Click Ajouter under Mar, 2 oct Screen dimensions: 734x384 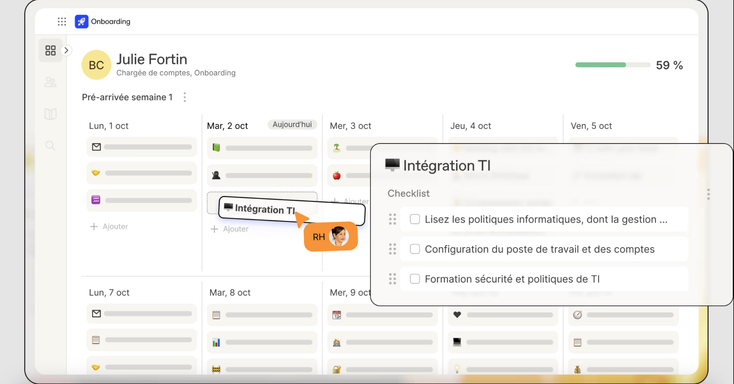(229, 229)
